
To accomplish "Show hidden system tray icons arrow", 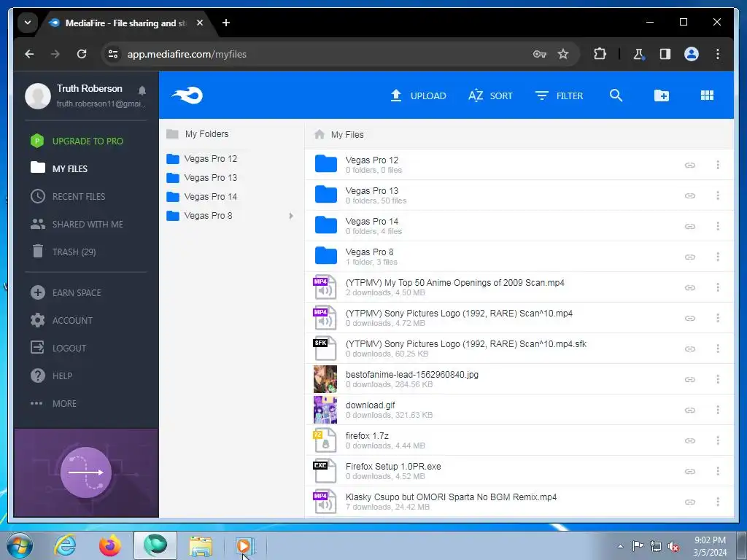I will coord(620,546).
